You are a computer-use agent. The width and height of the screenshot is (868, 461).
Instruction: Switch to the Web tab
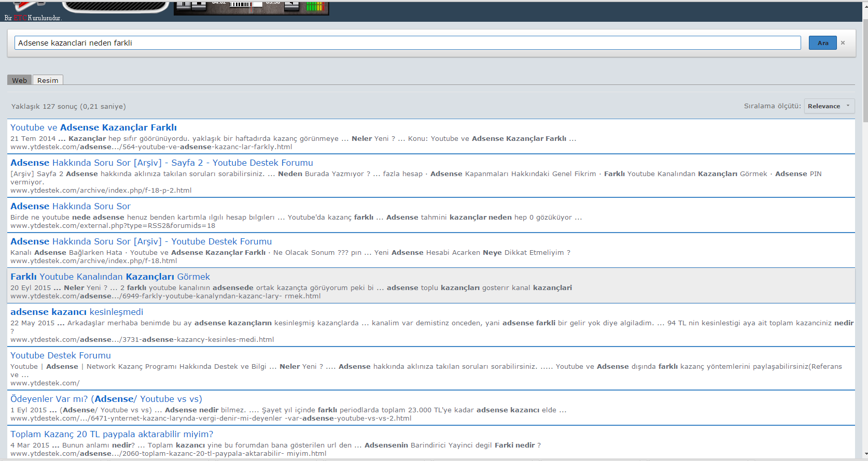point(19,80)
